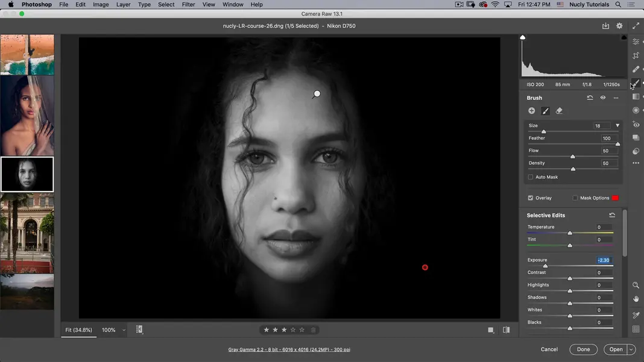Click the Feather slider handle
The height and width of the screenshot is (362, 644).
coord(617,144)
